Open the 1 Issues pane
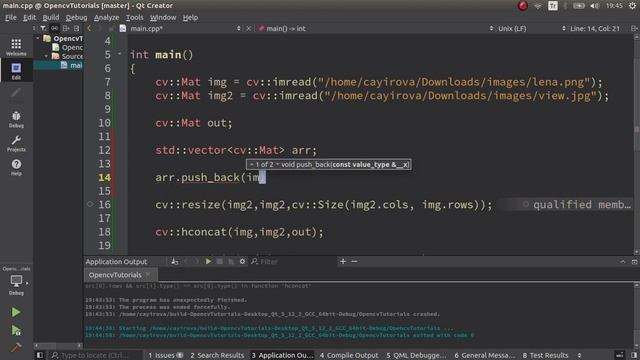 pos(165,355)
